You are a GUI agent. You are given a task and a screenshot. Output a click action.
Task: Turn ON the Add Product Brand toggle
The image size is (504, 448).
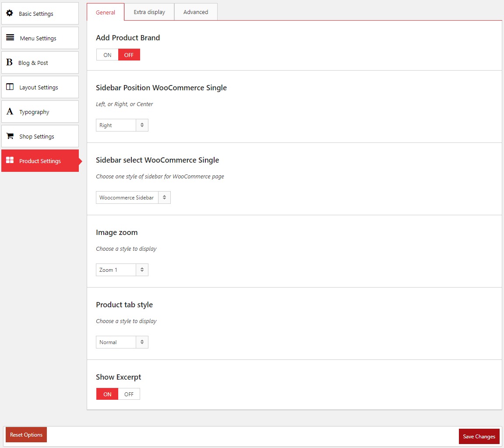tap(107, 55)
